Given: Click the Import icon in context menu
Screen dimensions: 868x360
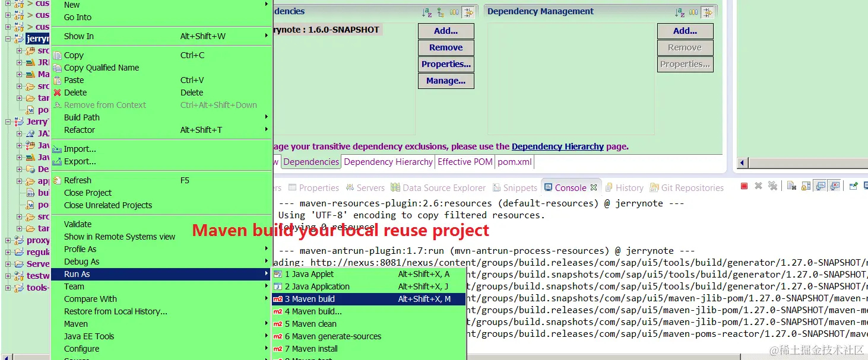Looking at the screenshot, I should point(57,149).
